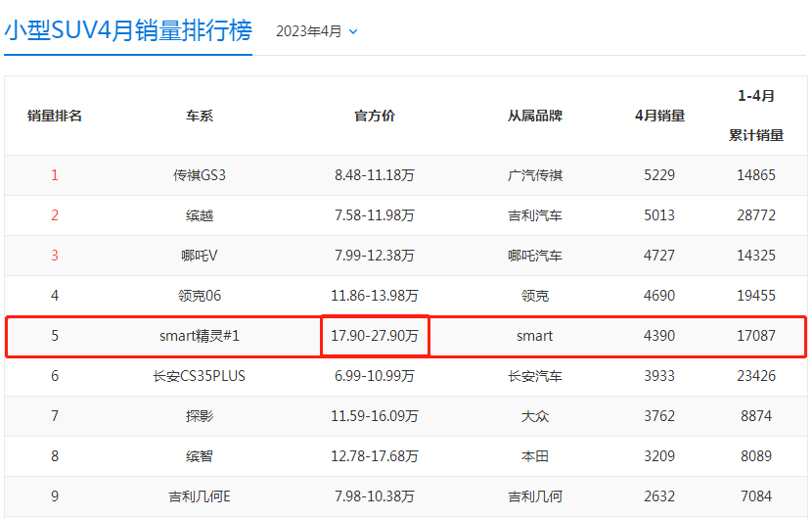Open the 长安CS35PLUS car series link

[x=200, y=376]
